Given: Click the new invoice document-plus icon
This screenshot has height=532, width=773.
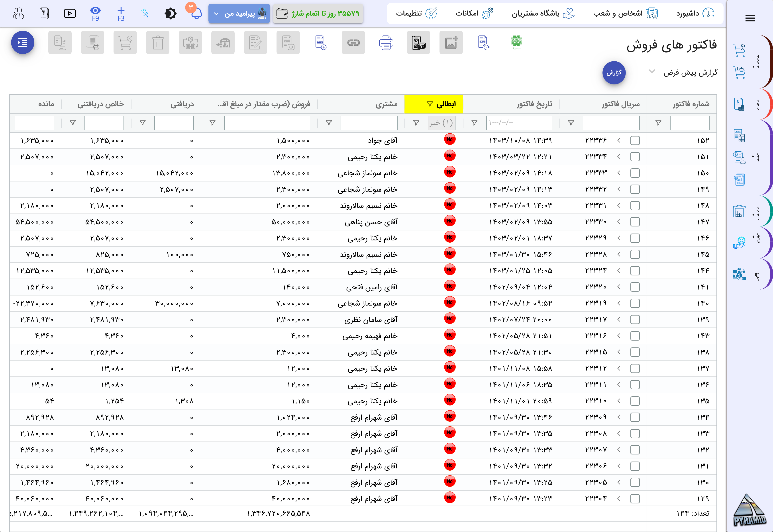Looking at the screenshot, I should (x=321, y=43).
